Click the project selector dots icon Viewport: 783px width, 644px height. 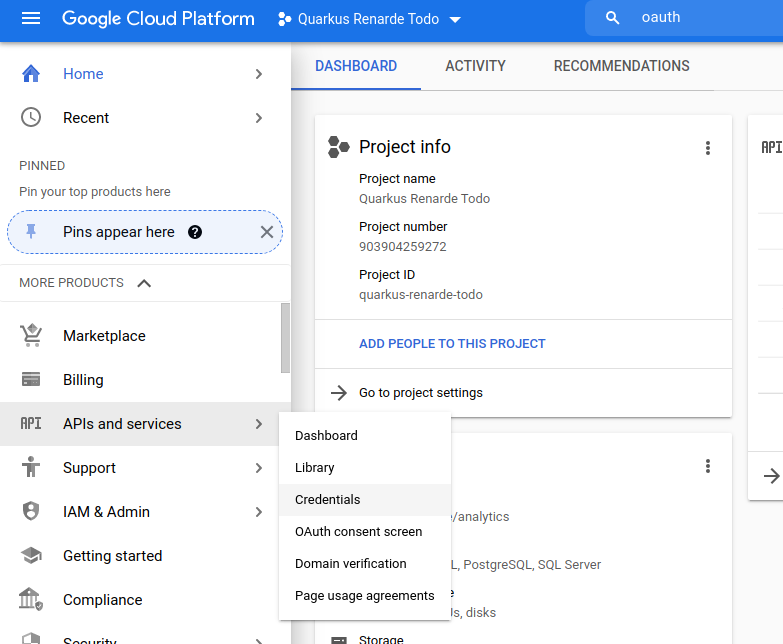[284, 19]
